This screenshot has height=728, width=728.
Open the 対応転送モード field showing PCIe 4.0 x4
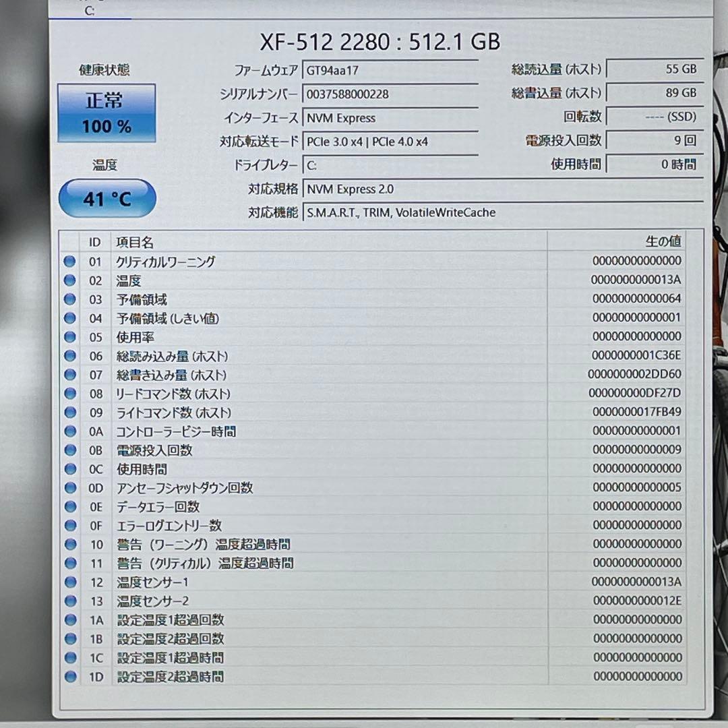(391, 142)
